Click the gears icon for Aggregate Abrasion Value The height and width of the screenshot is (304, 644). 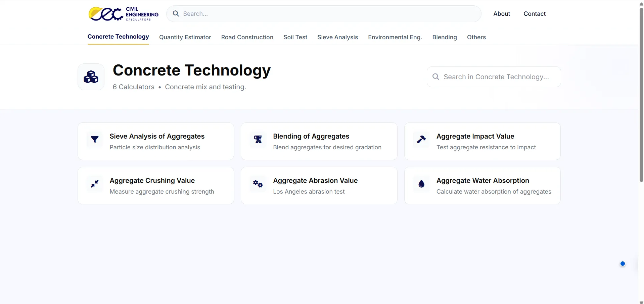258,184
